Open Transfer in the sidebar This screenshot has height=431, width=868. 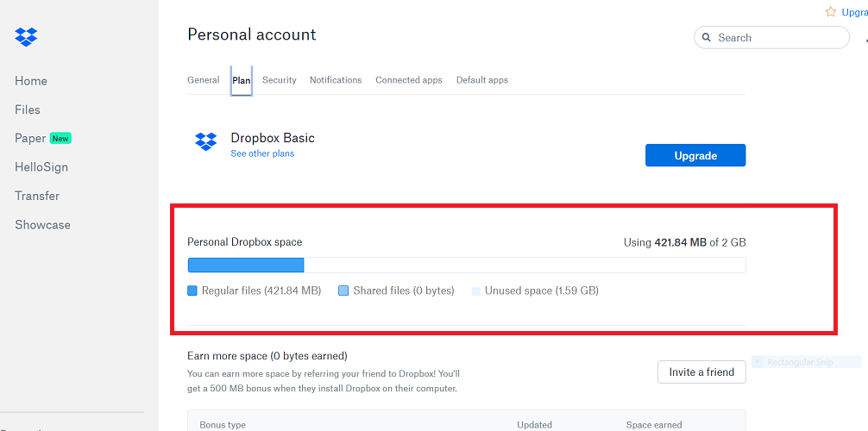tap(37, 196)
